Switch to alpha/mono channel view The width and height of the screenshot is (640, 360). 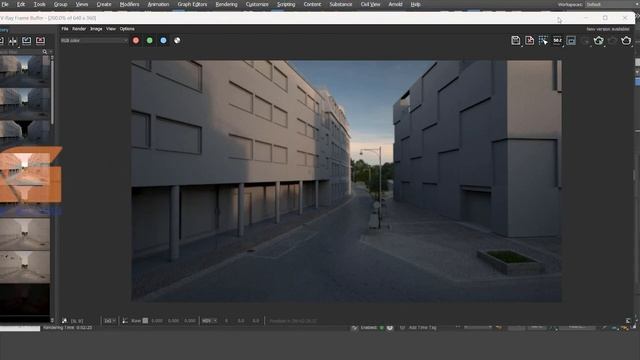177,40
